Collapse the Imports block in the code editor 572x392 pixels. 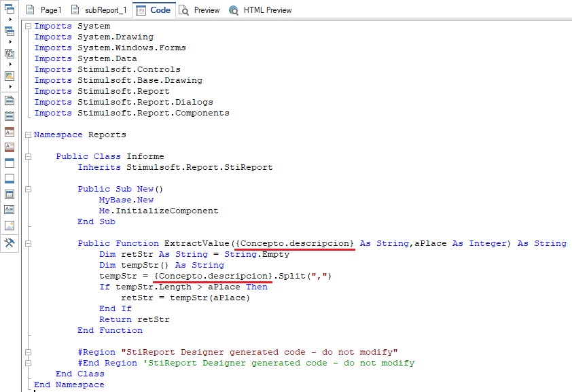27,26
